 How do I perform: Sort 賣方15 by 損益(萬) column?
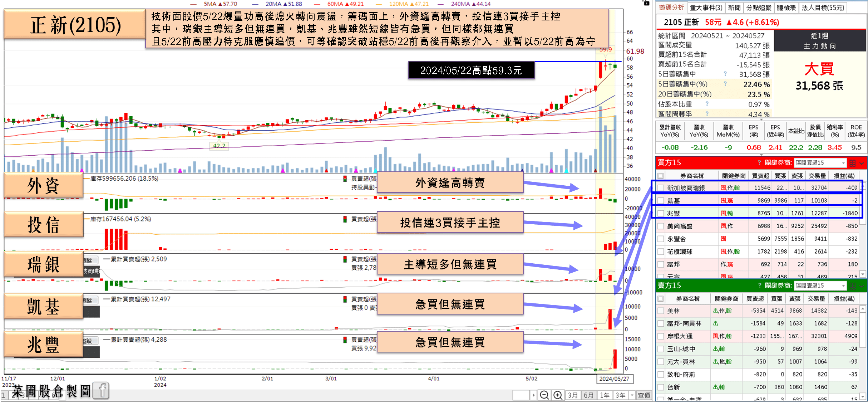pyautogui.click(x=844, y=298)
